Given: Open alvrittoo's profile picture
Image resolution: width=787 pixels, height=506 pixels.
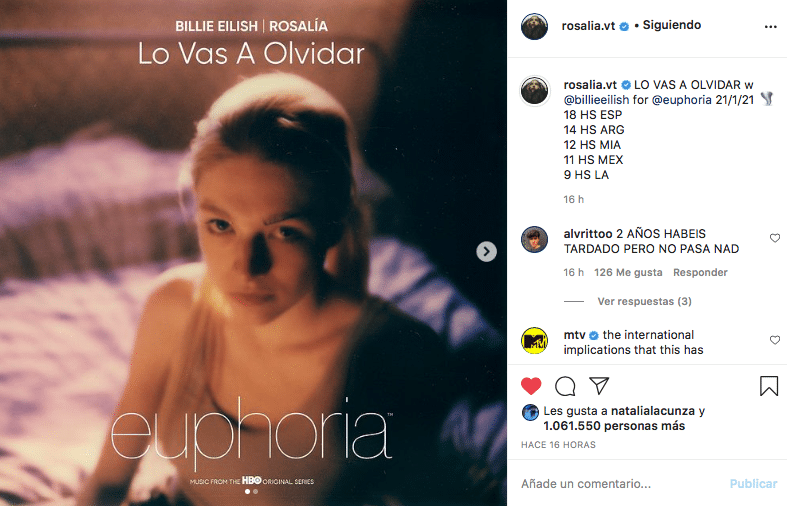Looking at the screenshot, I should (535, 239).
